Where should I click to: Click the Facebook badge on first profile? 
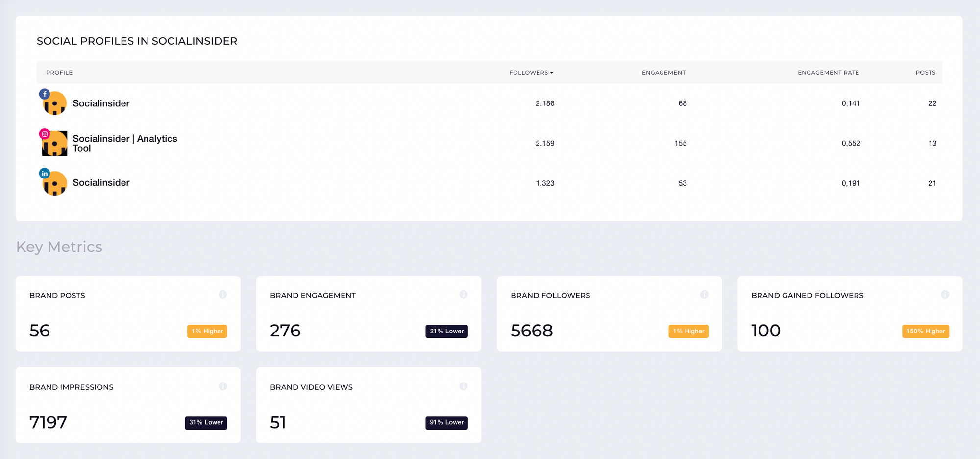click(45, 94)
